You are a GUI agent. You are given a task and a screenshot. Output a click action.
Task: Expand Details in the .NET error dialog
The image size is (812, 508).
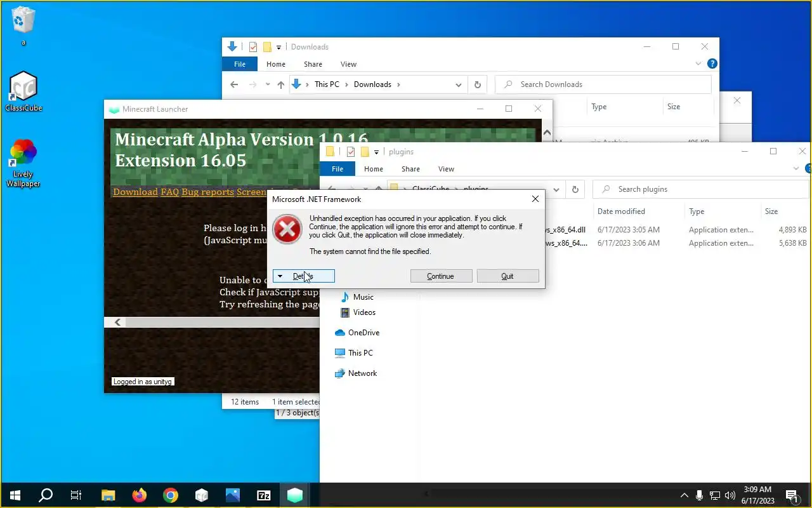(x=304, y=276)
